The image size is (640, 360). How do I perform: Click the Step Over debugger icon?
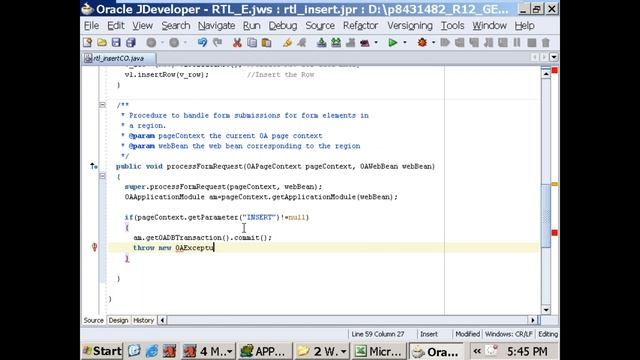point(460,42)
